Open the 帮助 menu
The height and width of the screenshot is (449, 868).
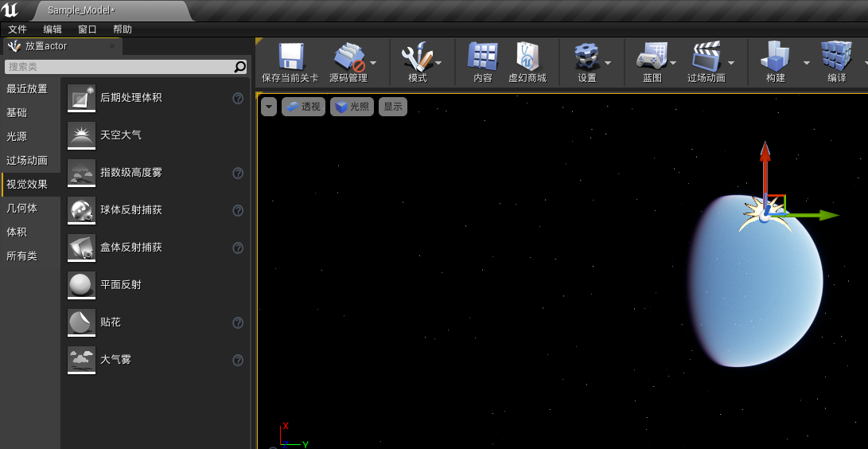123,29
